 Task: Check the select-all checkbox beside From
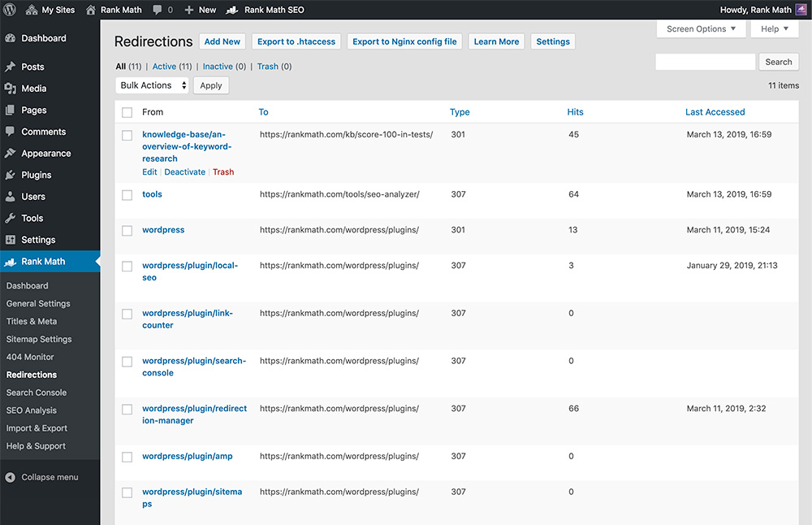[x=127, y=112]
